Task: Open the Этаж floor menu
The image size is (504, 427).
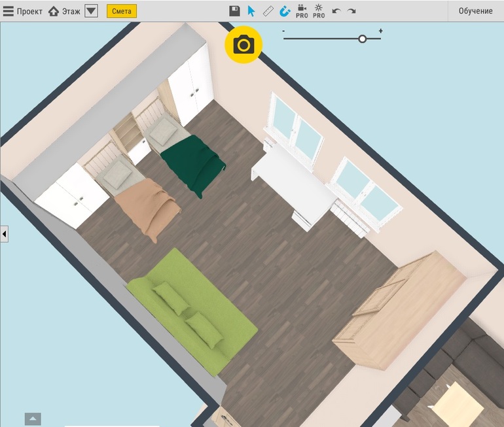Action: point(64,11)
